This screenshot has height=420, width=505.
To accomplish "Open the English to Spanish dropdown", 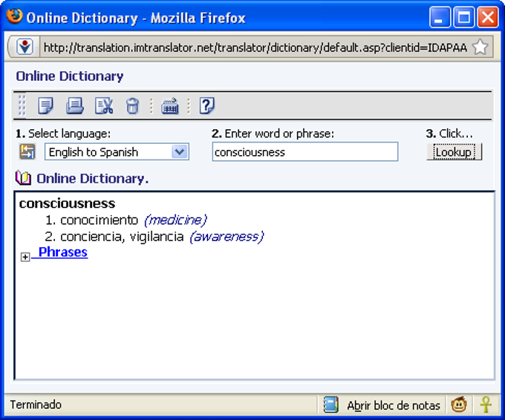I will (117, 152).
